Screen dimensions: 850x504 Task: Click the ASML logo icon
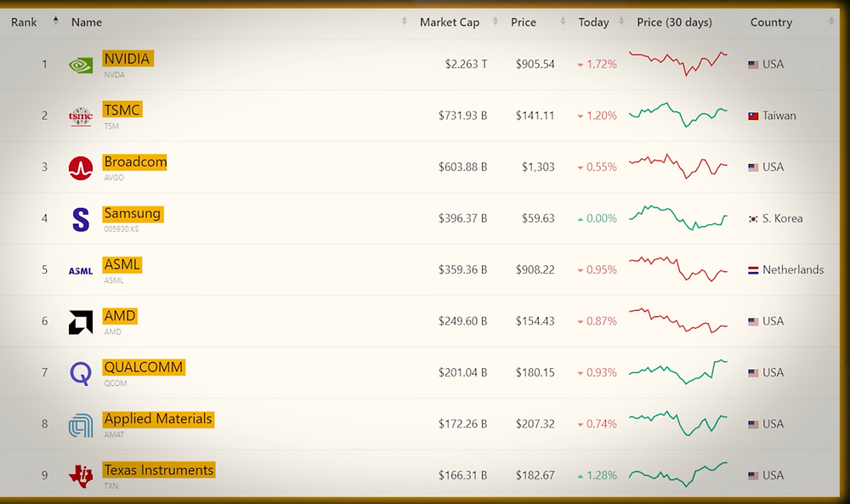coord(81,271)
